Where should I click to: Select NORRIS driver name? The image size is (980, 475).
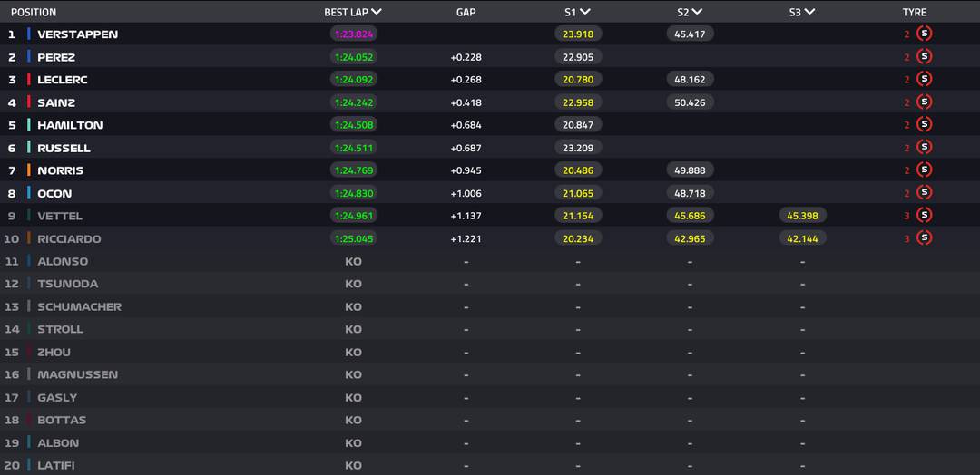click(60, 170)
